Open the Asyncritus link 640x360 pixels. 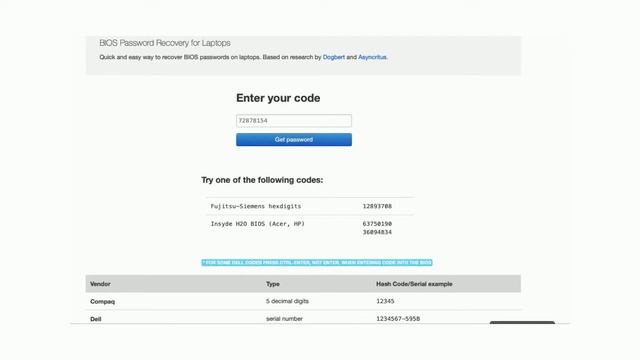372,57
